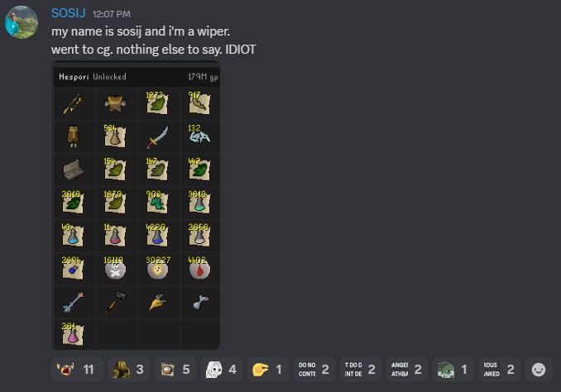Click the DO NO CONTE reaction
Viewport: 561px width, 392px height.
tap(314, 370)
